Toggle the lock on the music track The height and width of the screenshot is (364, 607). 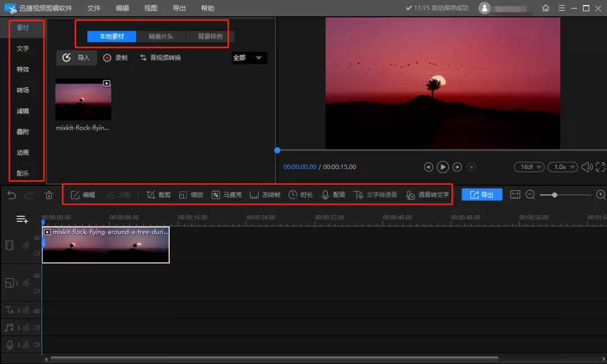coord(26,327)
